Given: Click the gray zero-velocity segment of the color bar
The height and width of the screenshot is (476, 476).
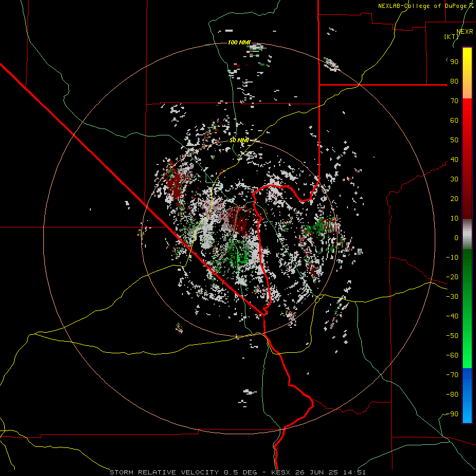Looking at the screenshot, I should tap(467, 234).
